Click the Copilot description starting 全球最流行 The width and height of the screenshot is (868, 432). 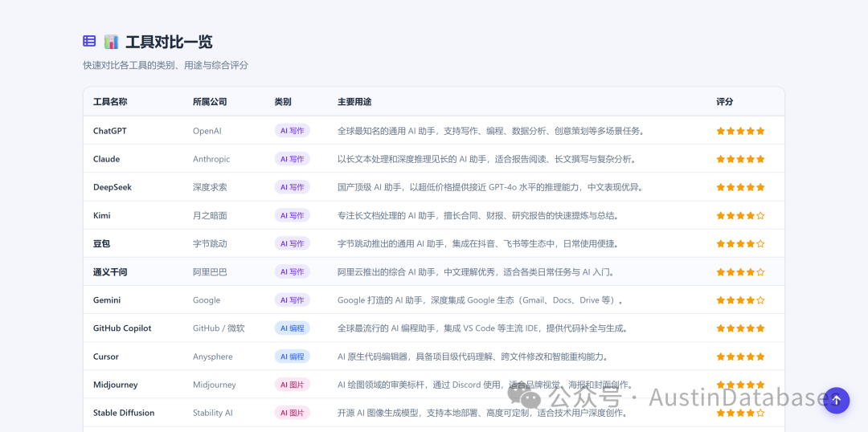(x=483, y=328)
